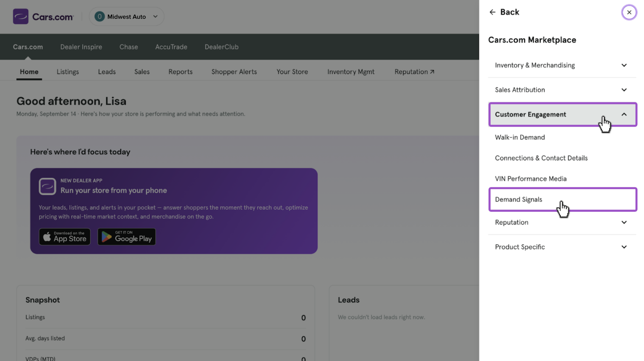Image resolution: width=644 pixels, height=361 pixels.
Task: Open the DealerClub tab
Action: (221, 47)
